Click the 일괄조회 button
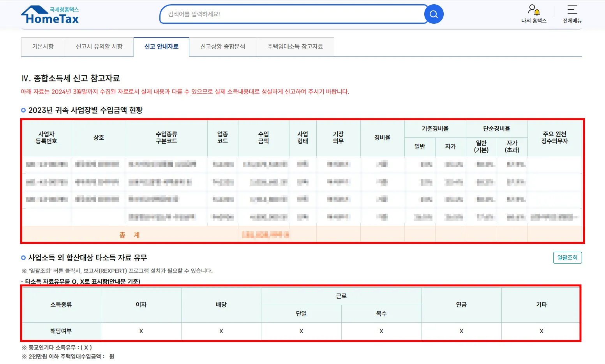The width and height of the screenshot is (605, 364). [x=567, y=258]
